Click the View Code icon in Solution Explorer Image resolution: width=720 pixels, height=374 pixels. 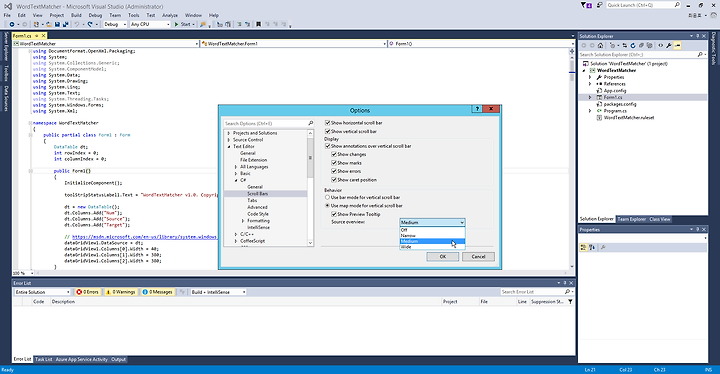[661, 45]
